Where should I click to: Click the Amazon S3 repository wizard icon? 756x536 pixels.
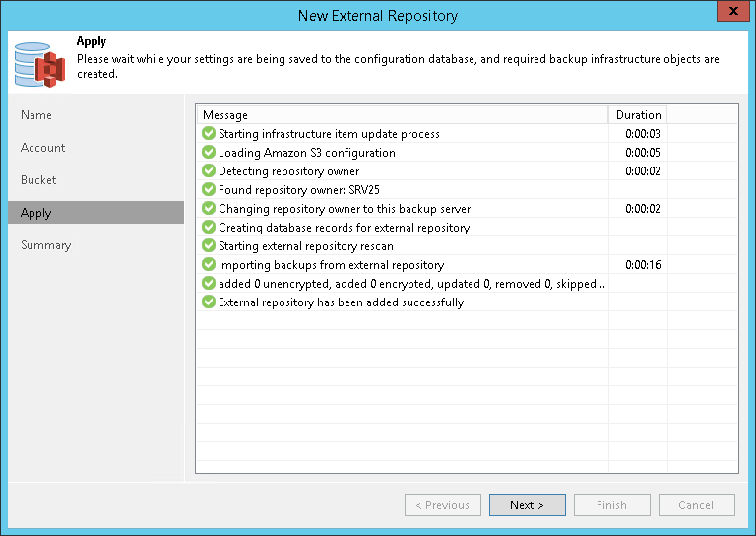[x=39, y=63]
